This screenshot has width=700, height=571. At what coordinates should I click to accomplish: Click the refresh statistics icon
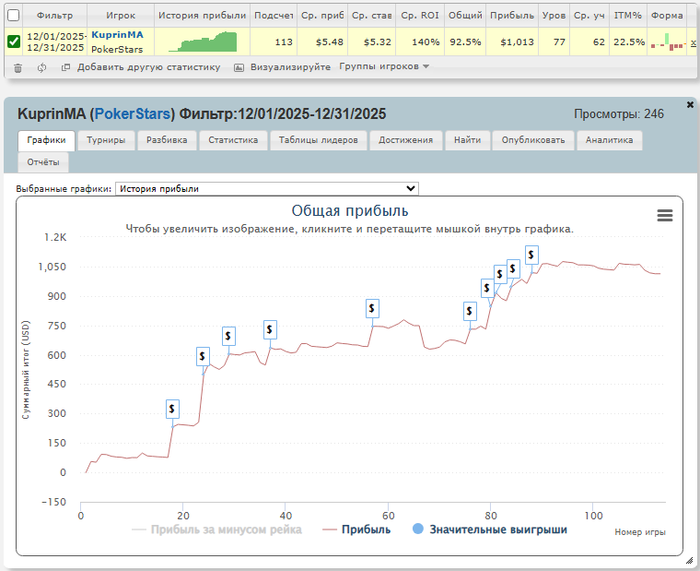point(42,68)
